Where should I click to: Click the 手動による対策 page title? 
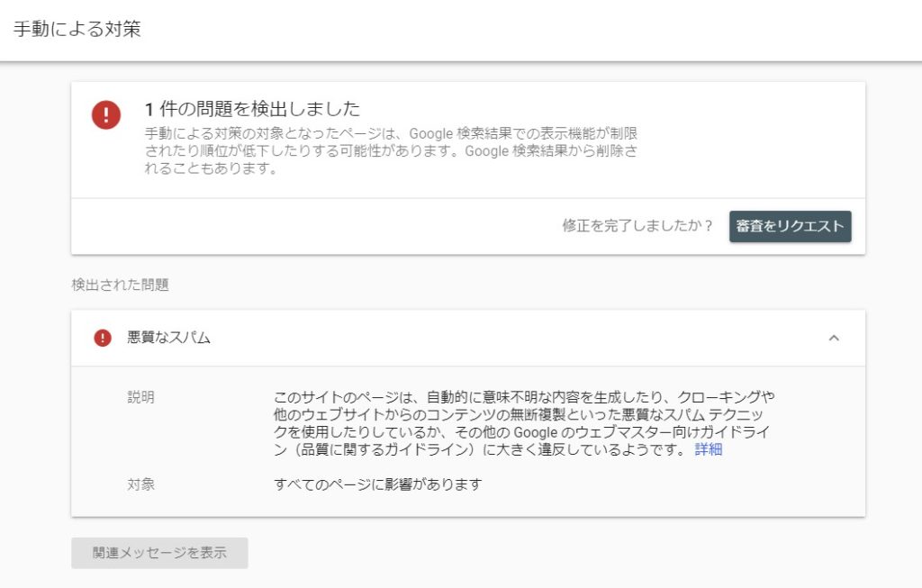coord(77,29)
